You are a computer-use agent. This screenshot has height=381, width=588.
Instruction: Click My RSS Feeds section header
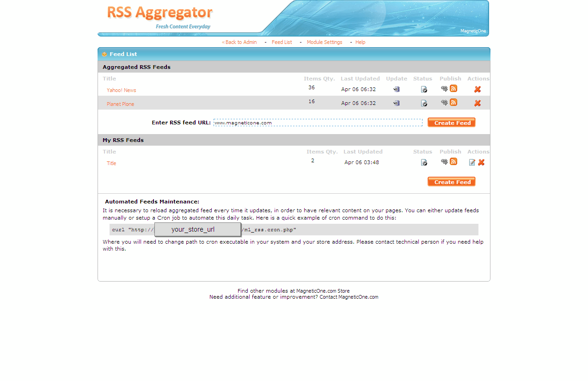123,140
